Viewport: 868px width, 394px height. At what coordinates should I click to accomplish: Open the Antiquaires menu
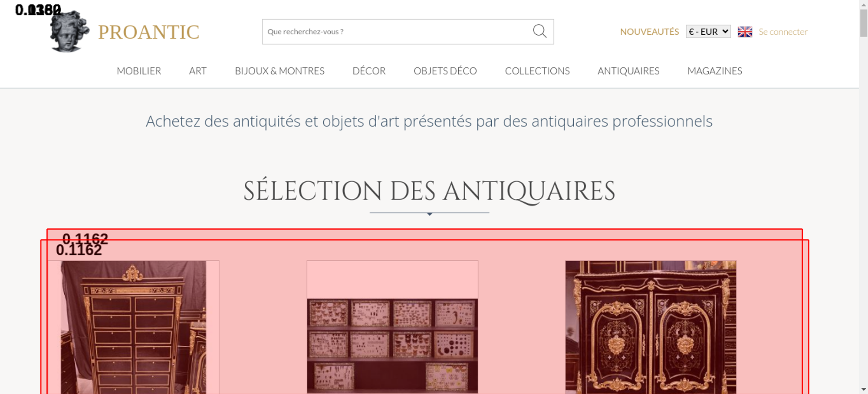pos(628,71)
